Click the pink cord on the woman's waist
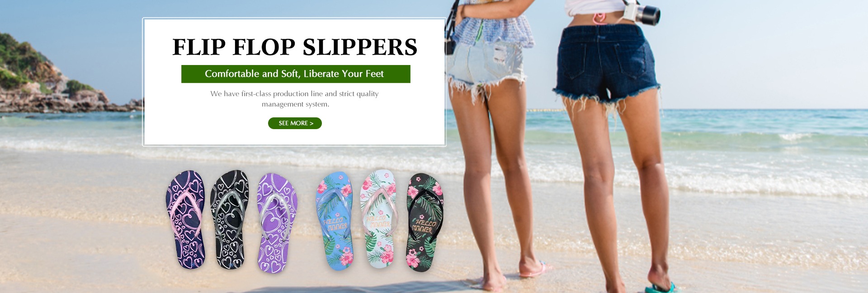868x293 pixels. [x=599, y=18]
